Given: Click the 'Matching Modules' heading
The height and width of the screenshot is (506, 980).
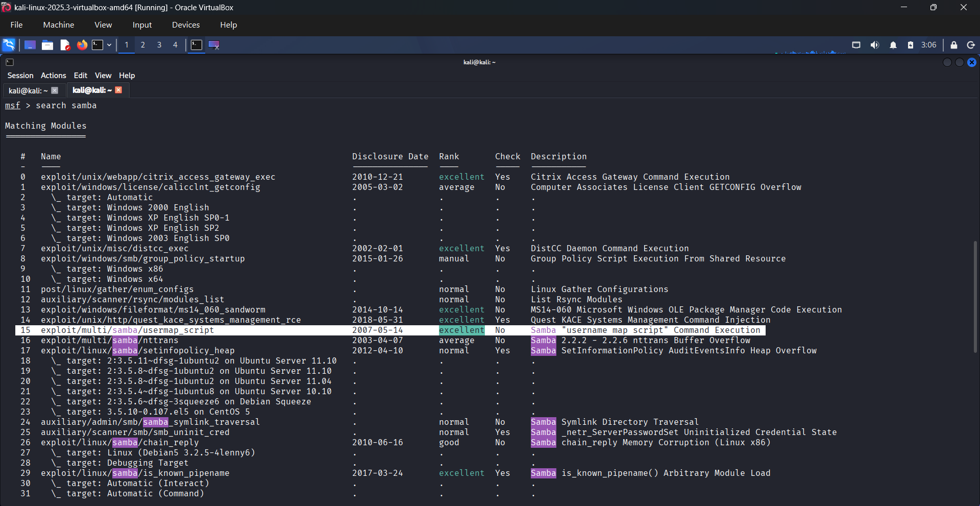Looking at the screenshot, I should pos(46,126).
